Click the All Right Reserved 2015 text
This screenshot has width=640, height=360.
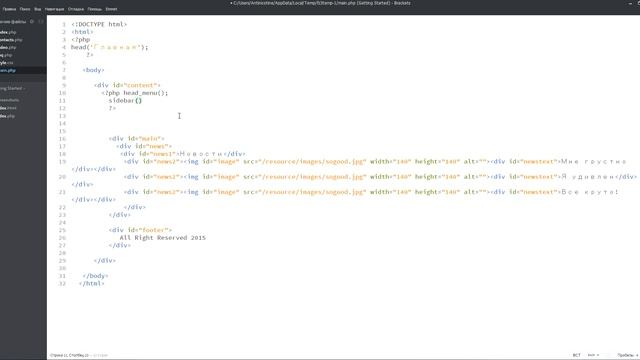point(162,238)
